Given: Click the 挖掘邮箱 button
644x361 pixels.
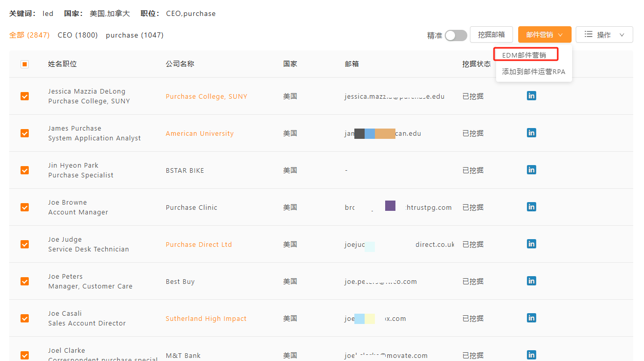Looking at the screenshot, I should (x=491, y=34).
